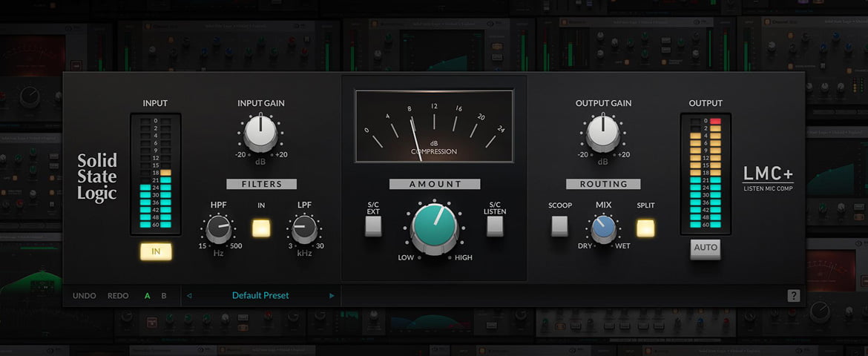Click the WET label by MIX knob
Image resolution: width=868 pixels, height=356 pixels.
622,245
